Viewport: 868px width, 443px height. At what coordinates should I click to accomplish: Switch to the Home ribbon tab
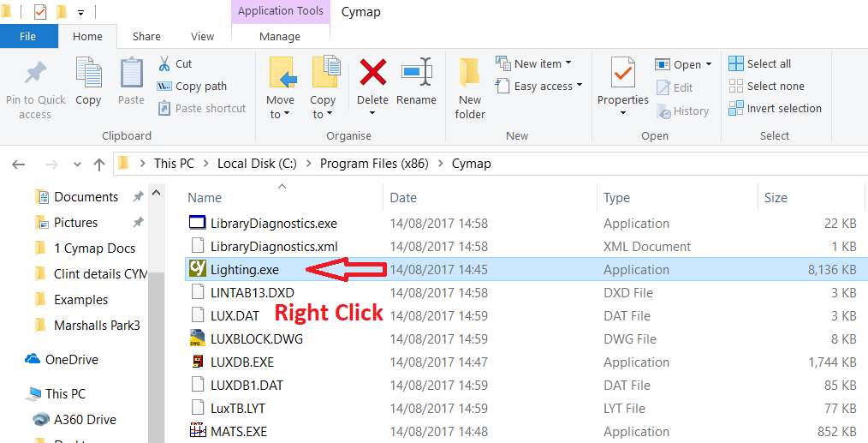(87, 37)
